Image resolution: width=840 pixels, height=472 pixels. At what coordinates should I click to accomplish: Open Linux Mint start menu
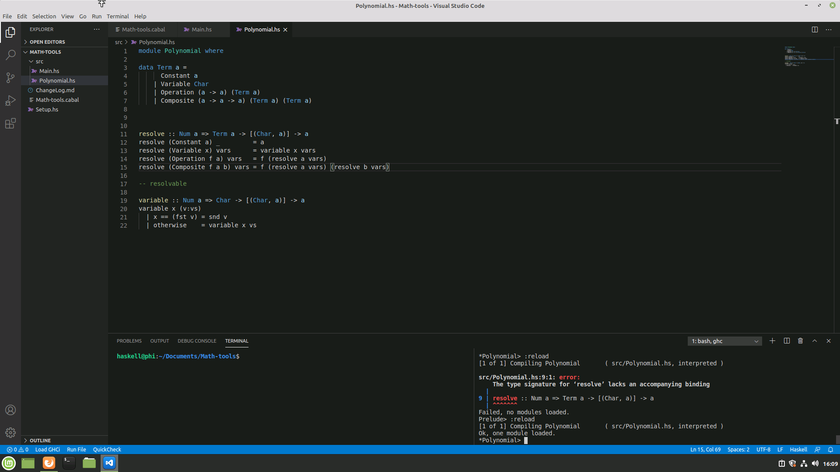click(x=9, y=463)
